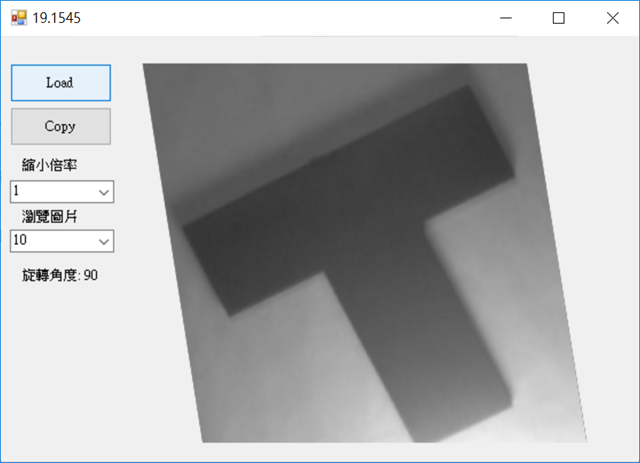Viewport: 640px width, 463px height.
Task: Click the Copy button
Action: pyautogui.click(x=61, y=126)
